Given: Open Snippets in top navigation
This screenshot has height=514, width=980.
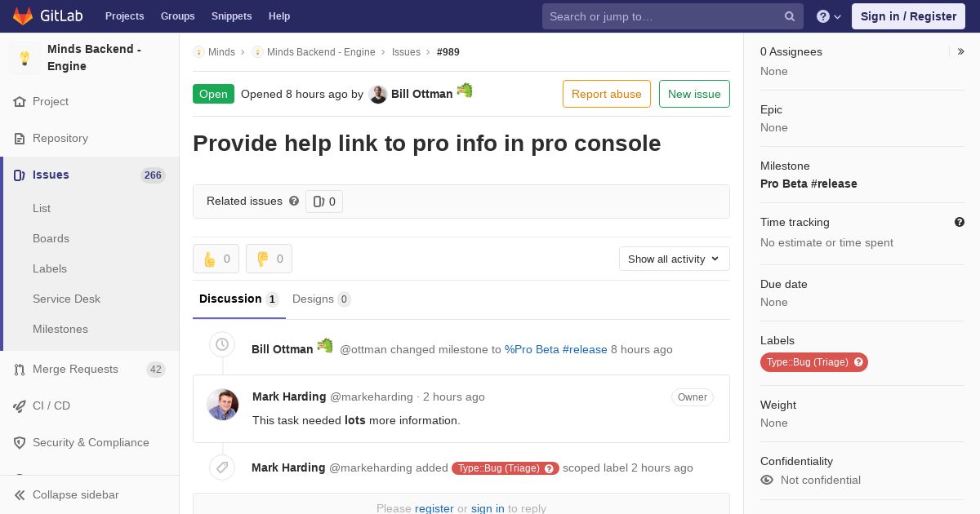Looking at the screenshot, I should click(x=232, y=16).
